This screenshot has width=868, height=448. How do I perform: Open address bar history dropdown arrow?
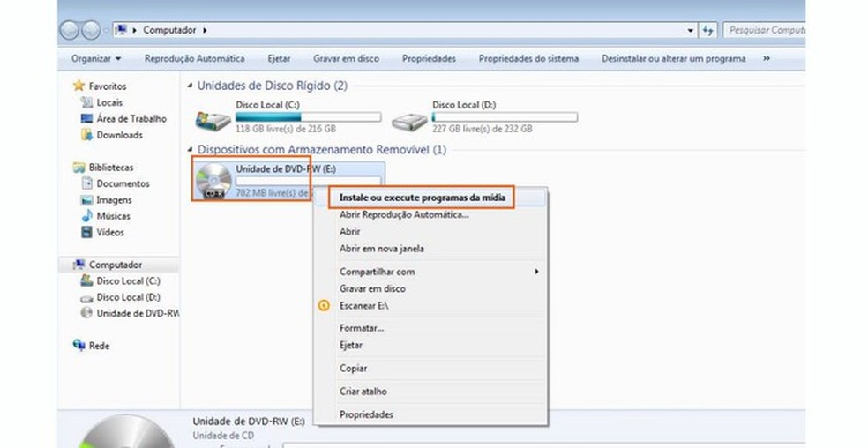point(691,31)
